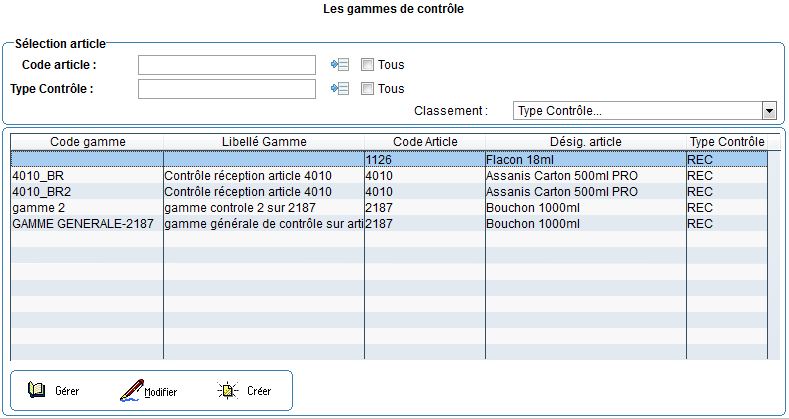Click the Type Contrôle column header
The image size is (789, 419).
[x=727, y=142]
